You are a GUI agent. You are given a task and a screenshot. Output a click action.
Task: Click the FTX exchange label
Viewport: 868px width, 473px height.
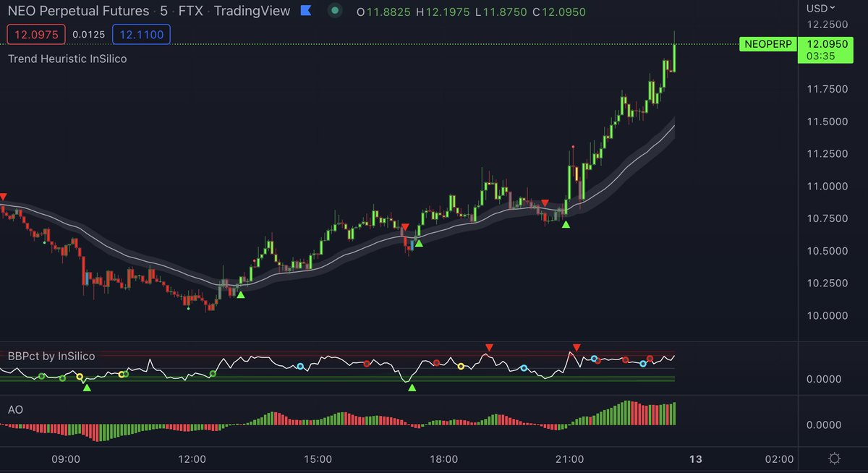[x=192, y=11]
